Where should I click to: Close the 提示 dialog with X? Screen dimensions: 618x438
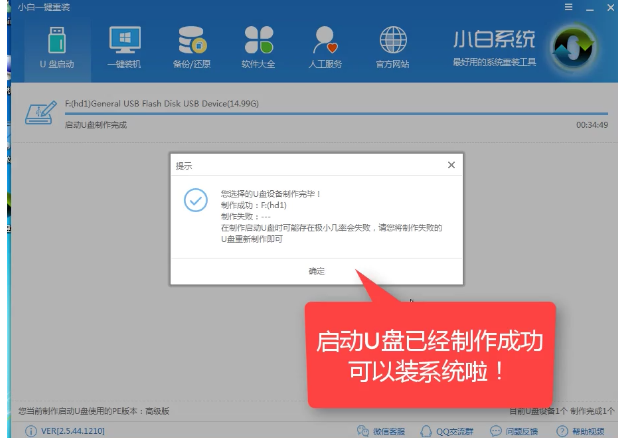point(451,165)
